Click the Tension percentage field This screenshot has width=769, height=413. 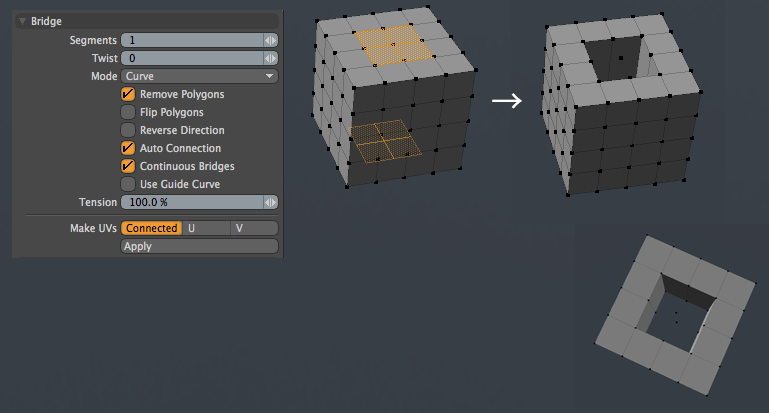click(192, 202)
